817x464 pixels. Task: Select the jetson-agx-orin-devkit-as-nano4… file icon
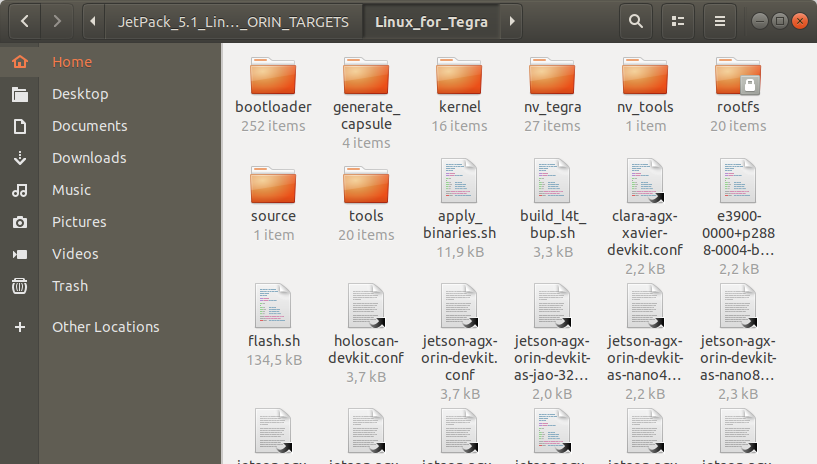tap(645, 306)
